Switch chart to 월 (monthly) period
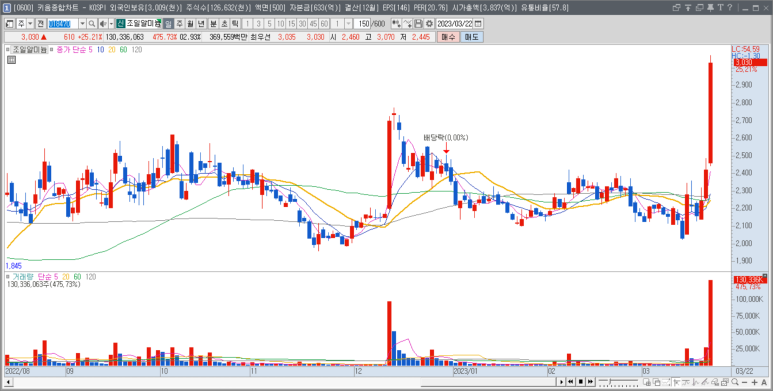This screenshot has width=773, height=391. 190,24
